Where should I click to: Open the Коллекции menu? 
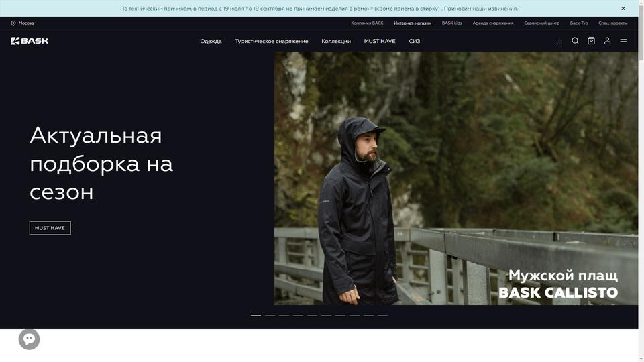[x=336, y=41]
